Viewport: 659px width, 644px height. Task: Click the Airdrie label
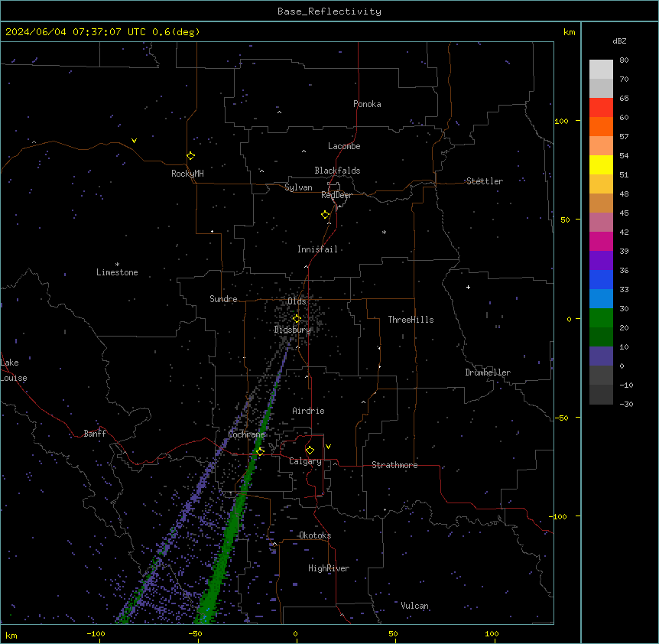[308, 411]
